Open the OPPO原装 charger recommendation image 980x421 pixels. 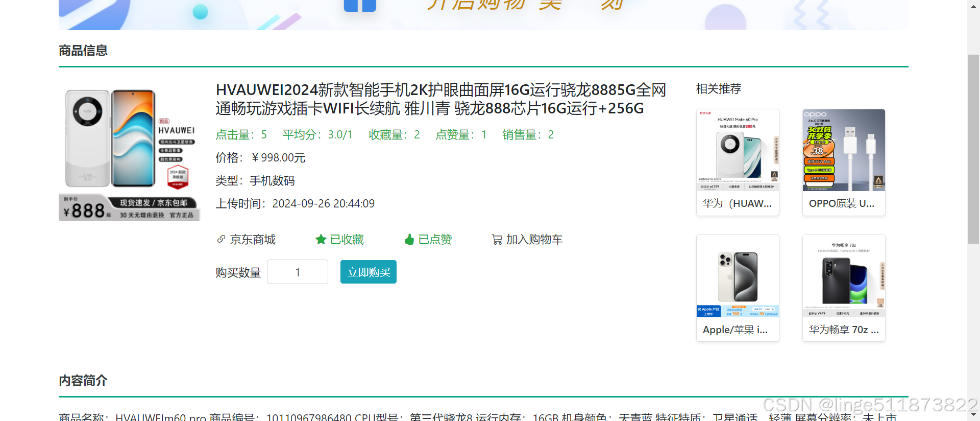(x=844, y=150)
